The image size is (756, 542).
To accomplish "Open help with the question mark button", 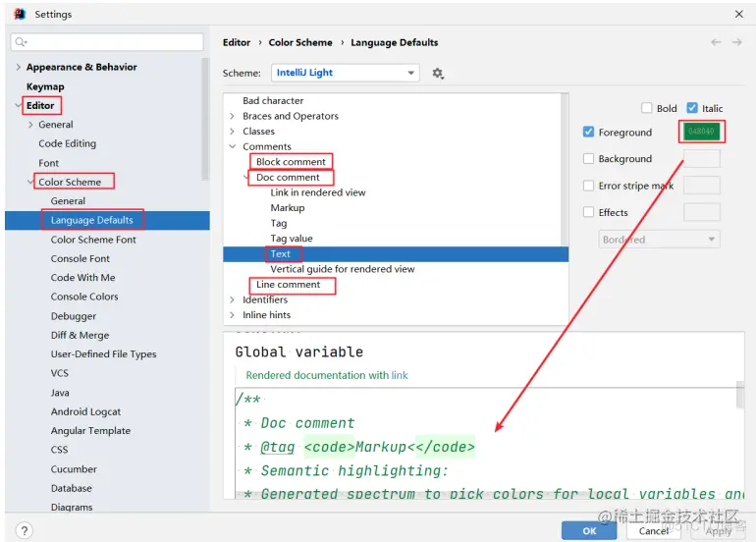I will tap(25, 530).
